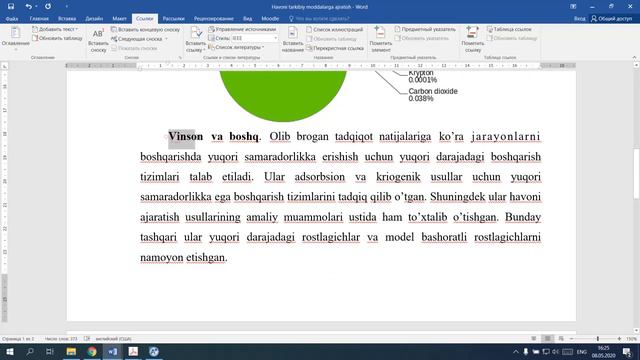
Task: Insert Таблица ссылок
Action: (509, 29)
